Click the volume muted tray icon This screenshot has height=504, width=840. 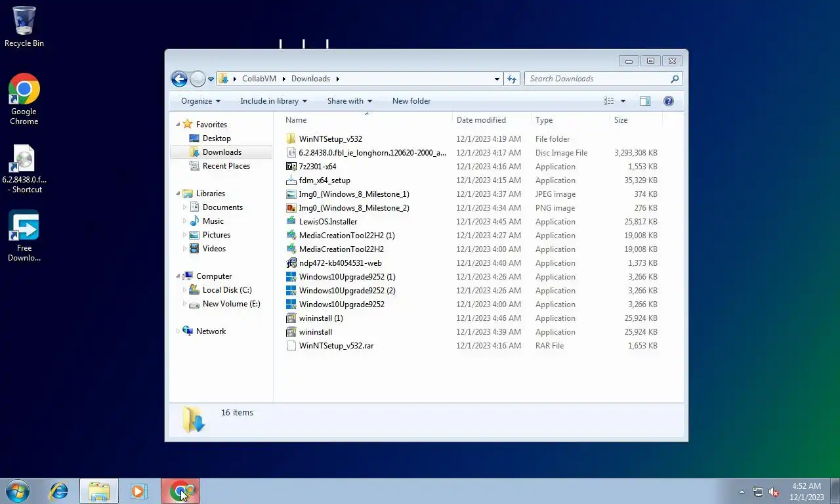(774, 492)
